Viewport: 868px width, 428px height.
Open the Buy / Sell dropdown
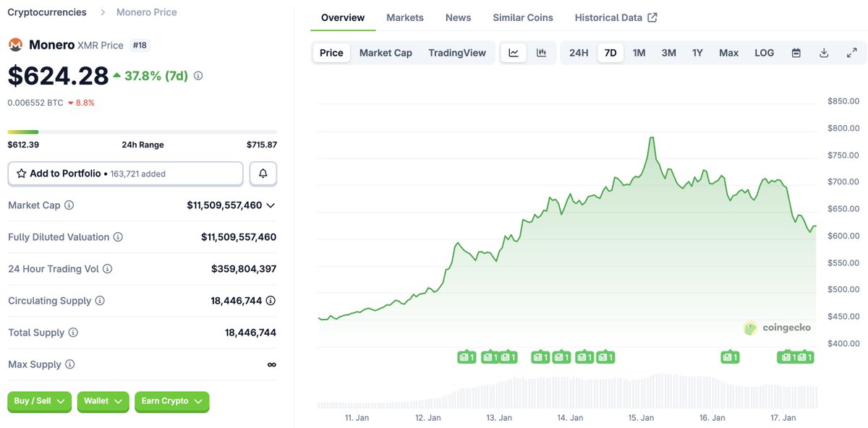[40, 401]
